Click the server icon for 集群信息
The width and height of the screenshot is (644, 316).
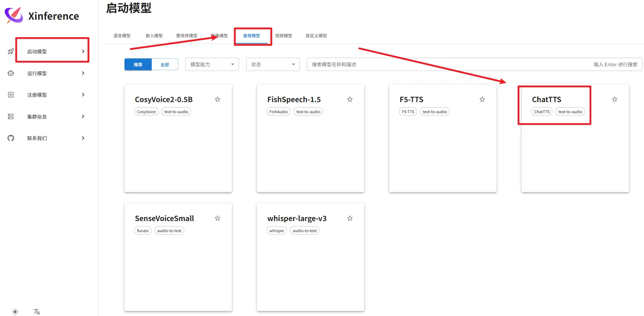pyautogui.click(x=11, y=116)
